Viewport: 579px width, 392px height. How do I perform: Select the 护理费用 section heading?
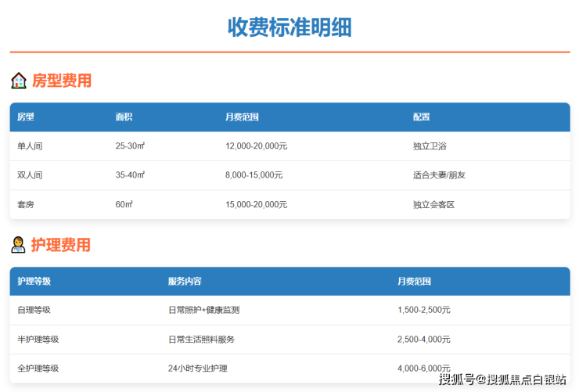[x=62, y=245]
